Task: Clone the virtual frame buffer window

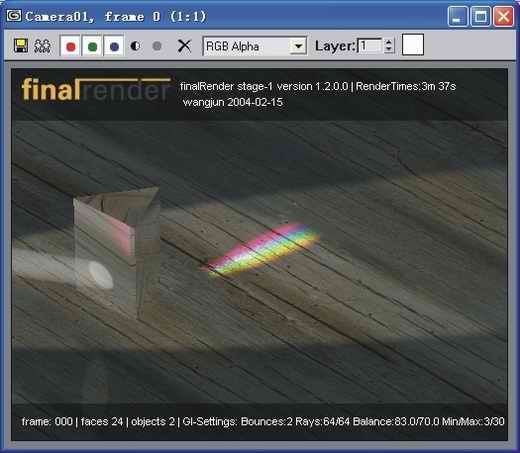Action: (x=42, y=46)
